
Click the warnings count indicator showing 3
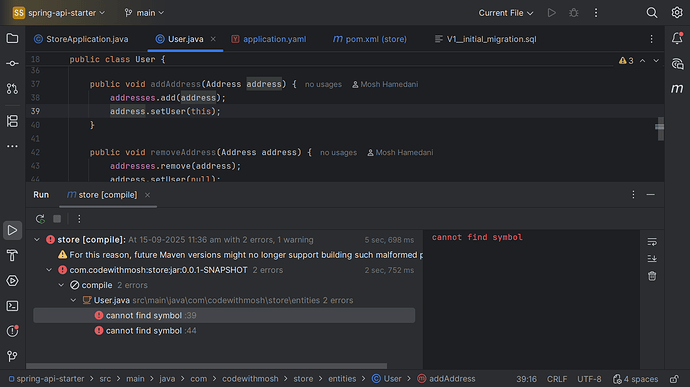tap(626, 61)
